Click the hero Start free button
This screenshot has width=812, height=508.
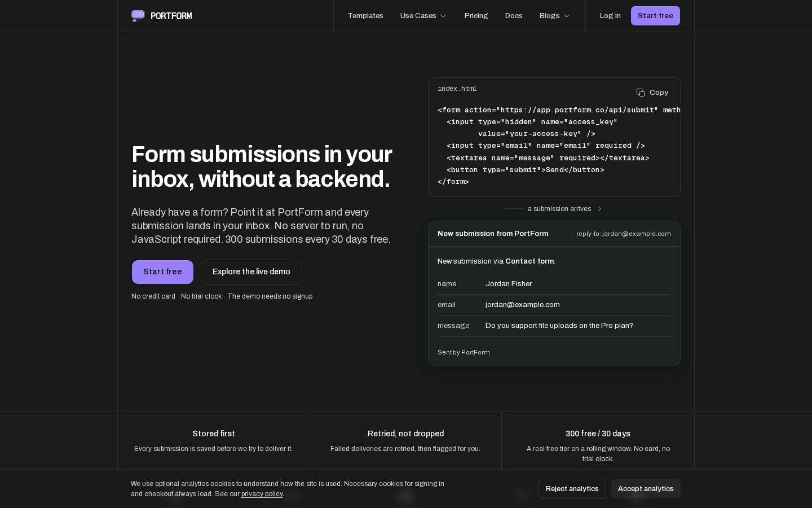pyautogui.click(x=162, y=272)
